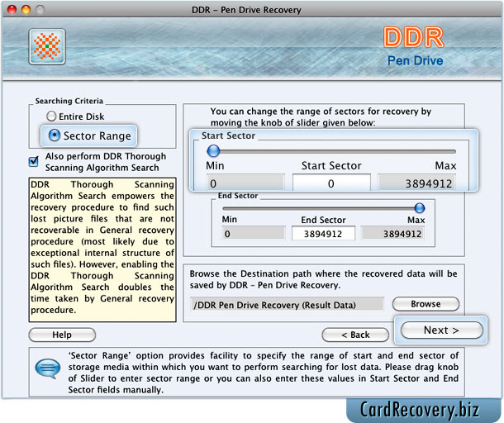Click the 'Browse the Destination path' instruction text
504x423 pixels.
(323, 279)
